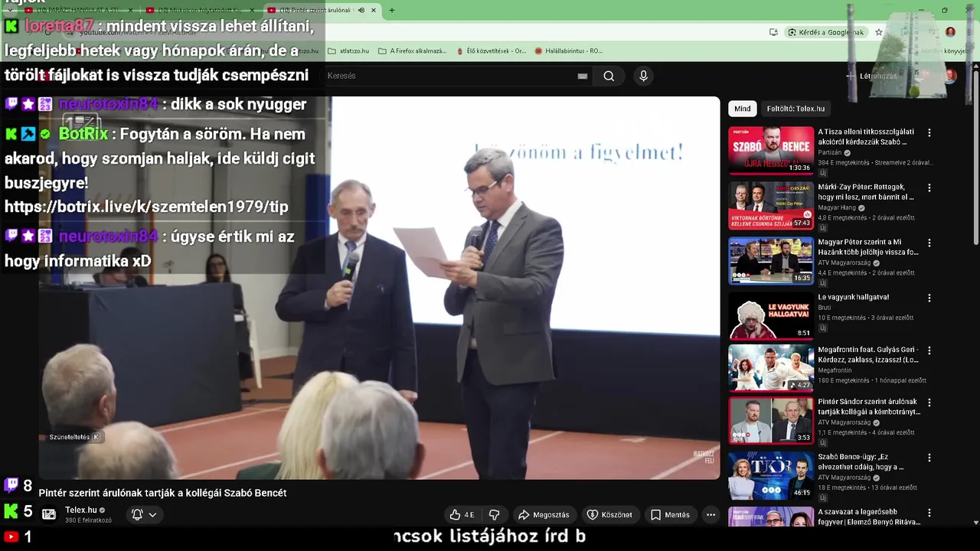Open Megafrontin 4:27 video thumbnail
The width and height of the screenshot is (980, 551).
[x=770, y=368]
